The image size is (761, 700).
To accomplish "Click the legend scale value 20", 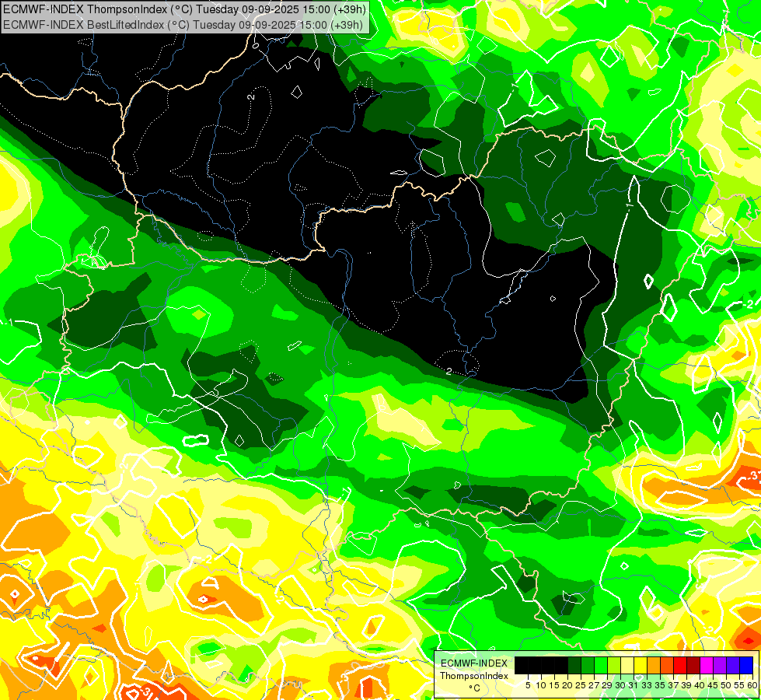I will [x=567, y=685].
